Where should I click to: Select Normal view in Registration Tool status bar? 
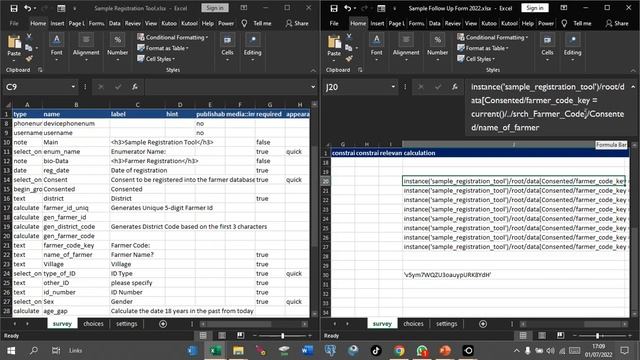tap(203, 336)
